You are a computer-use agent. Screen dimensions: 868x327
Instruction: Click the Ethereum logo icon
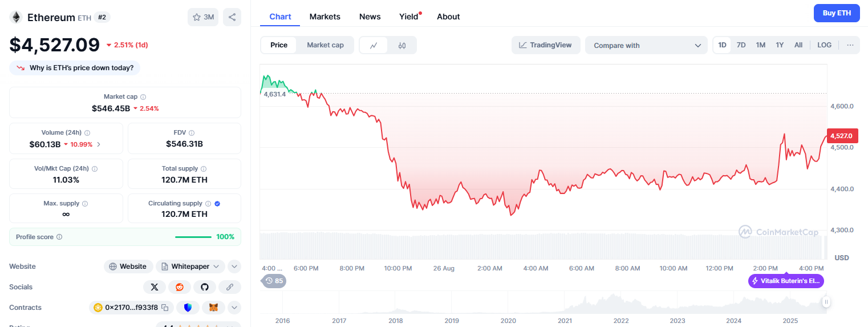[x=16, y=17]
